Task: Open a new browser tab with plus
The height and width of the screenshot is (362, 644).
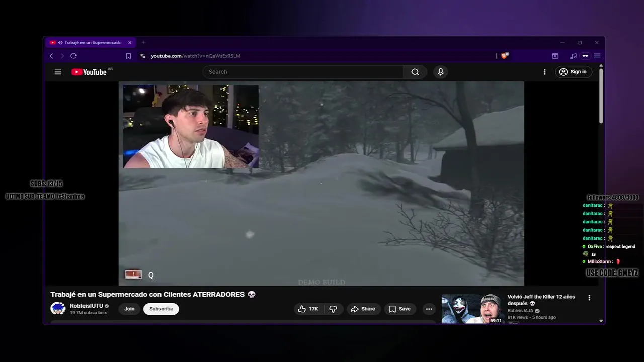Action: (143, 43)
